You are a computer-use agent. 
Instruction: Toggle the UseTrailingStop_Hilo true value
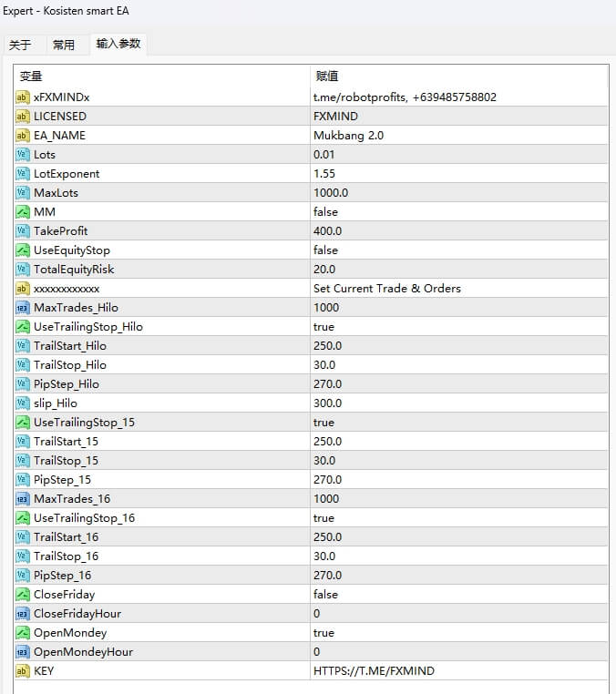pos(324,327)
